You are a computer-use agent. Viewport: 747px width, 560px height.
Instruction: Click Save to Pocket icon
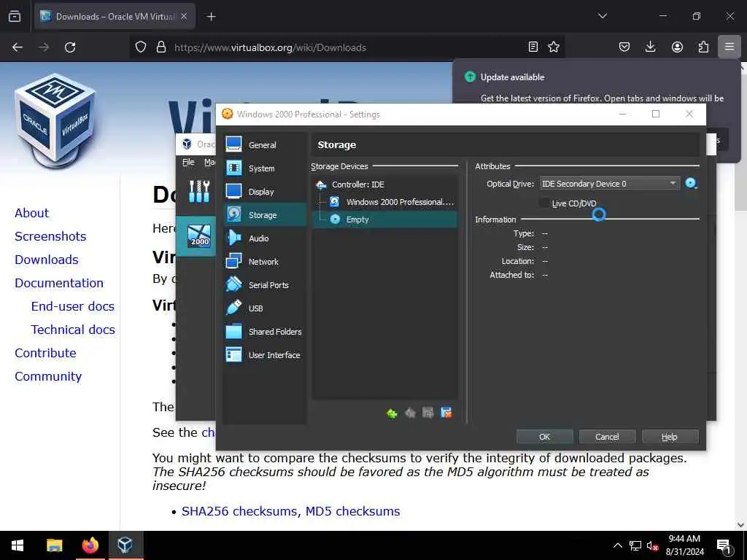pyautogui.click(x=624, y=47)
